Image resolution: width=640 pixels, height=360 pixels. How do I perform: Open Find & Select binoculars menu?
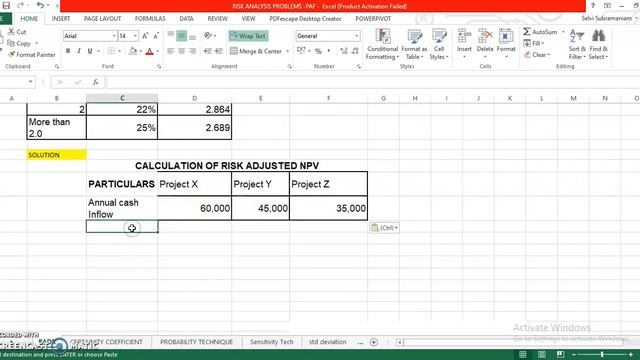click(x=598, y=44)
